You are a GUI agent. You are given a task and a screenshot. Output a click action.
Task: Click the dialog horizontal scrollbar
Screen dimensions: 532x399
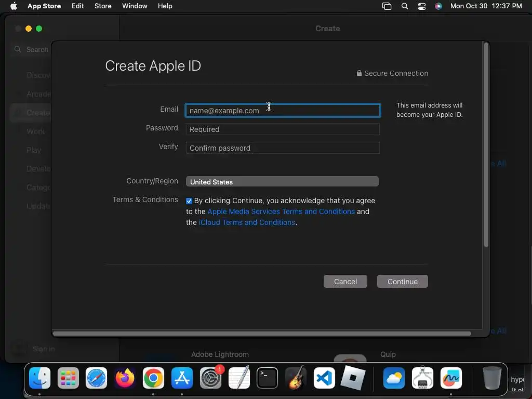coord(262,333)
